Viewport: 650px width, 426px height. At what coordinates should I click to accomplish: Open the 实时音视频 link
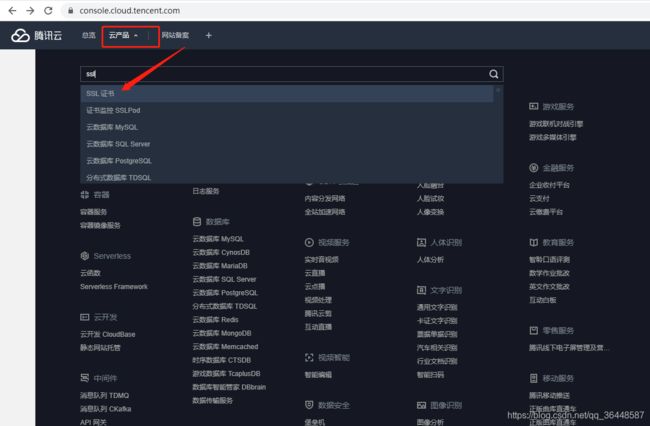[322, 259]
